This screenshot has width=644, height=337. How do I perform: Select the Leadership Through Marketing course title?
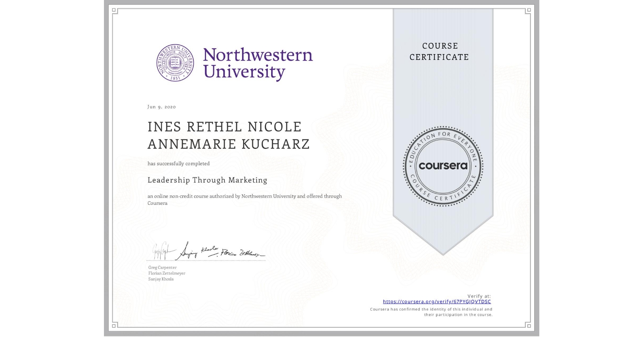pyautogui.click(x=207, y=180)
